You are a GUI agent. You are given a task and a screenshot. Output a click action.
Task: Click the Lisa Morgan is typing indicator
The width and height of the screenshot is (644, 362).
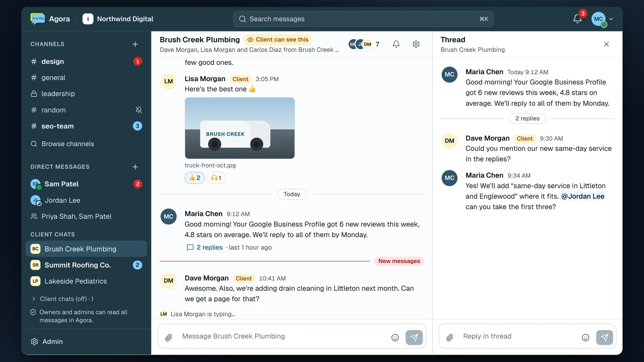click(x=198, y=314)
